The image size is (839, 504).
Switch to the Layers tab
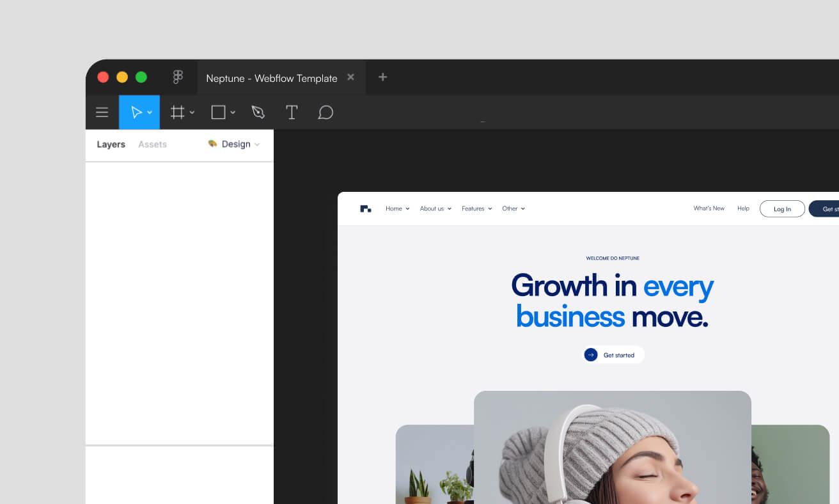(x=111, y=145)
